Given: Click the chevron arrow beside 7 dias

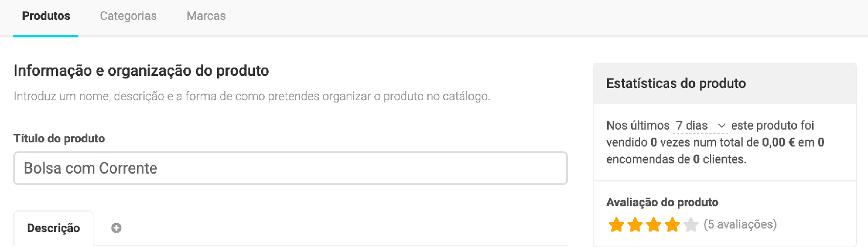Looking at the screenshot, I should pos(722,126).
